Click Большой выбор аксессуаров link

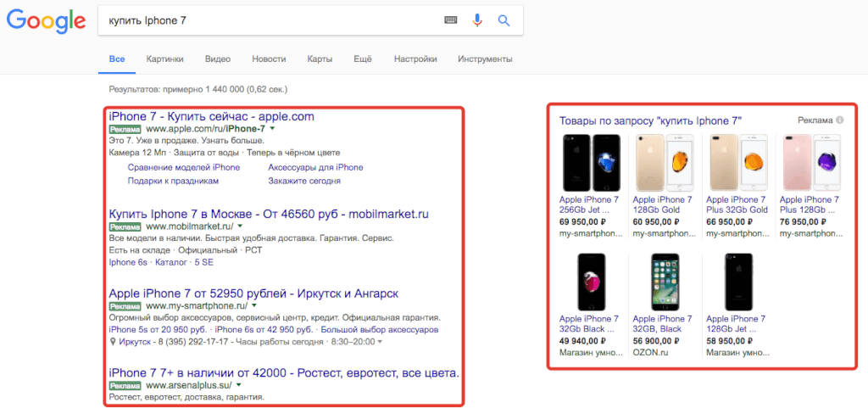[x=381, y=329]
